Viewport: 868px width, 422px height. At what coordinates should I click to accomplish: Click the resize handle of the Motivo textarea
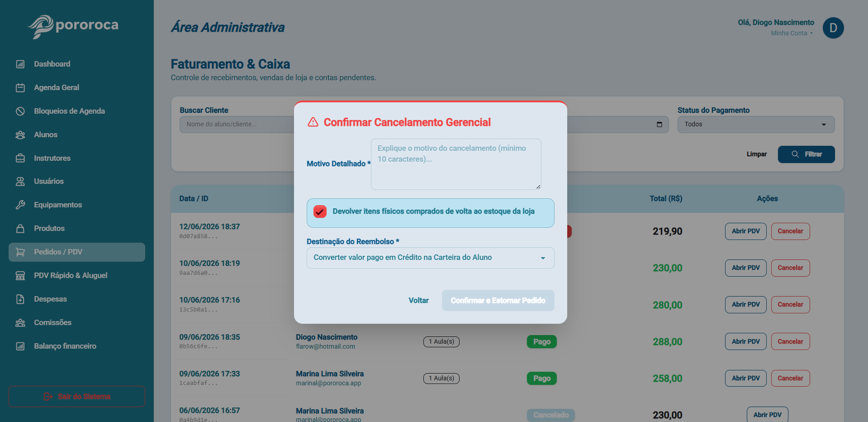click(538, 187)
